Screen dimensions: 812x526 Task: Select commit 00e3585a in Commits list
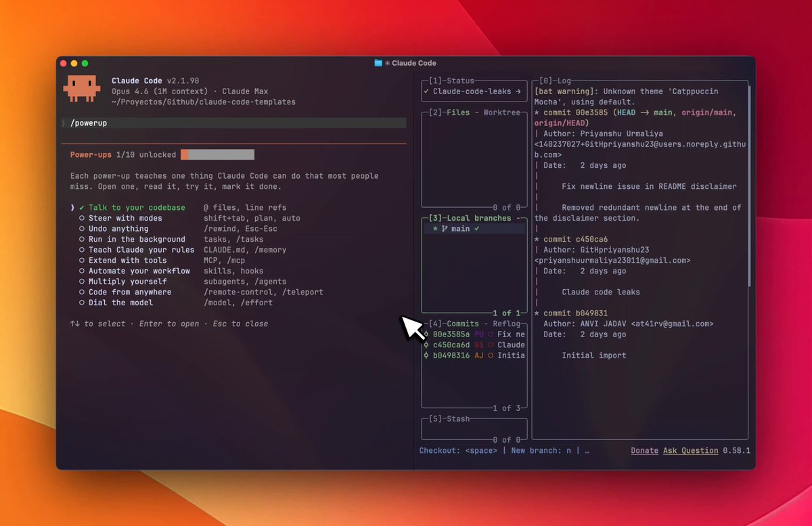474,334
